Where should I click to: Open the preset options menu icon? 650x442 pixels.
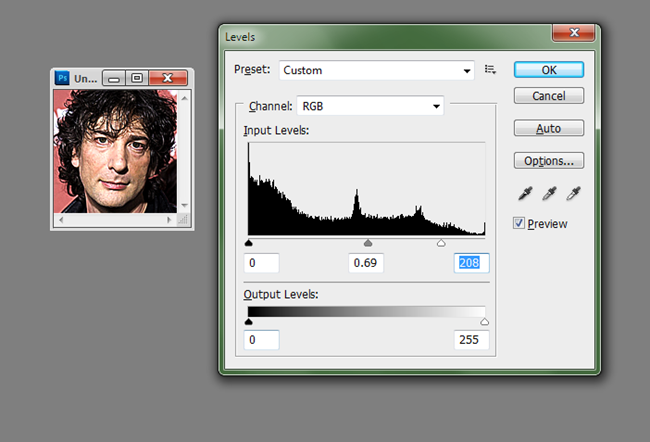click(x=490, y=70)
